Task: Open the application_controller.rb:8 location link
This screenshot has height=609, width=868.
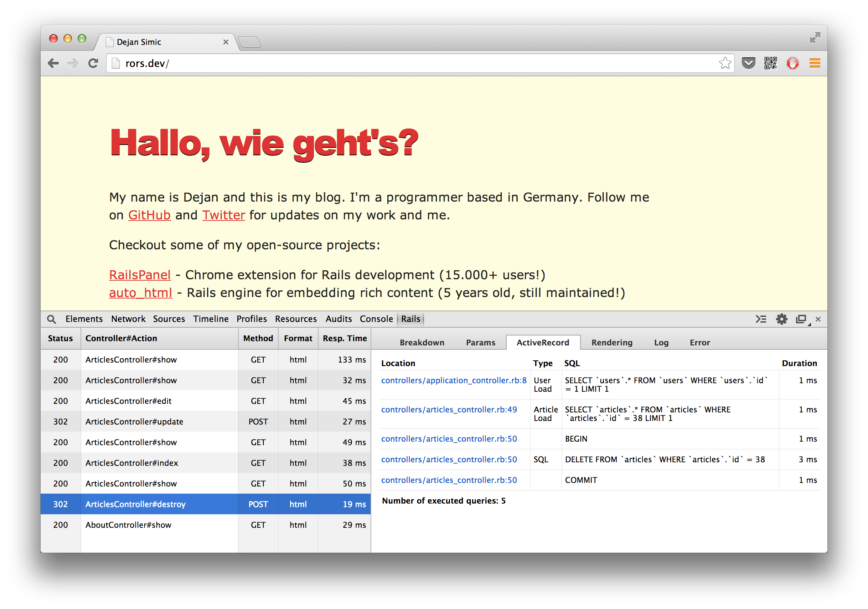Action: [x=453, y=380]
